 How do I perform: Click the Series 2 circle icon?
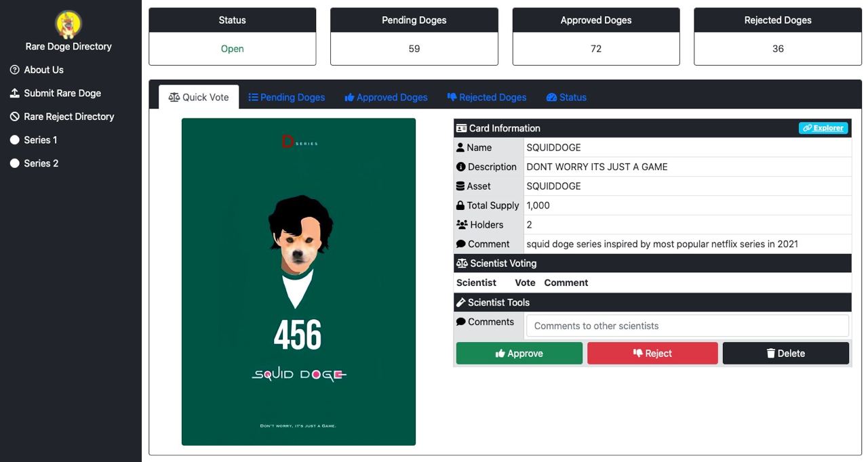[x=15, y=163]
